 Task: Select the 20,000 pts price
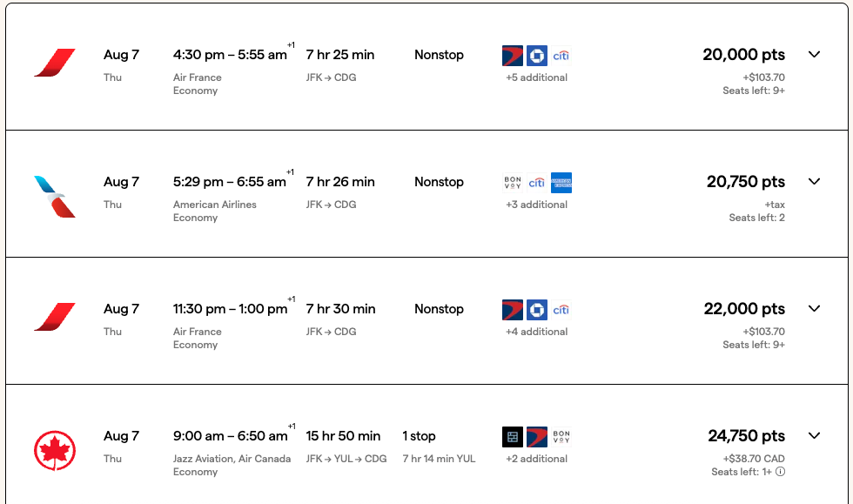[744, 54]
